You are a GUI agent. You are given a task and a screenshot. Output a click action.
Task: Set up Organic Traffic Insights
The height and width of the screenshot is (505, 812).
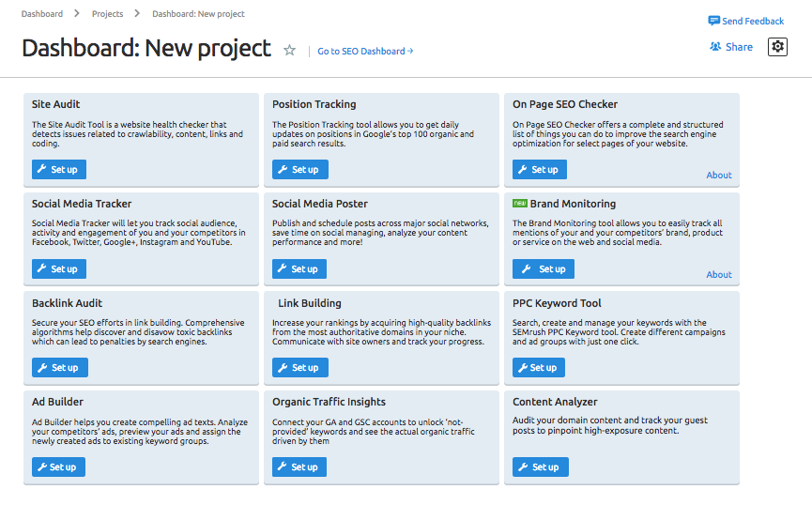coord(299,467)
